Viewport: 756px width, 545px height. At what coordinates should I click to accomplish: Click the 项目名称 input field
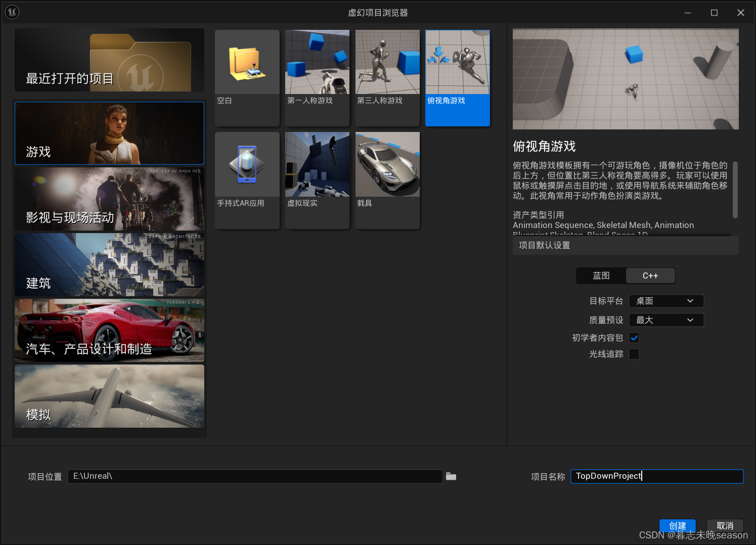click(657, 476)
